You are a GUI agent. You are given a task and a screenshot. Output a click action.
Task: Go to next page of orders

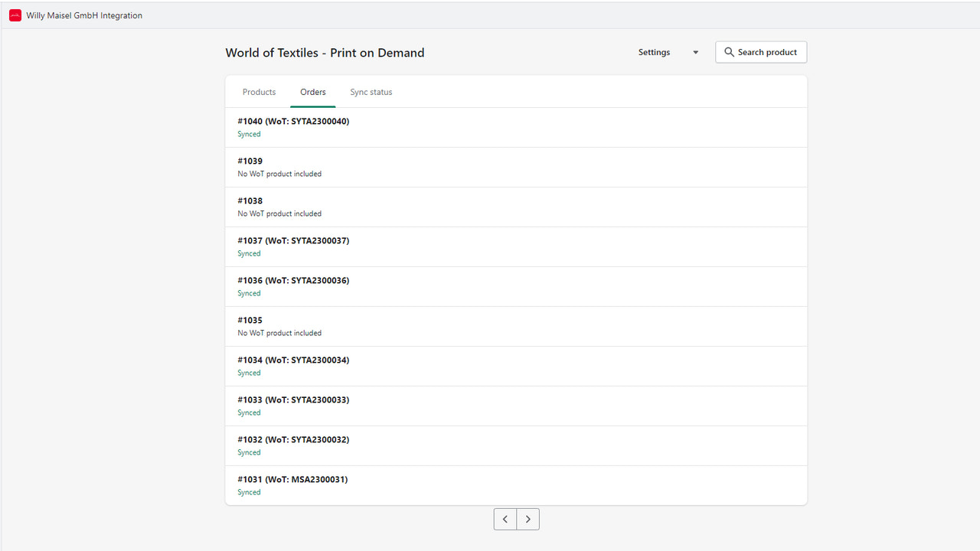(x=528, y=519)
